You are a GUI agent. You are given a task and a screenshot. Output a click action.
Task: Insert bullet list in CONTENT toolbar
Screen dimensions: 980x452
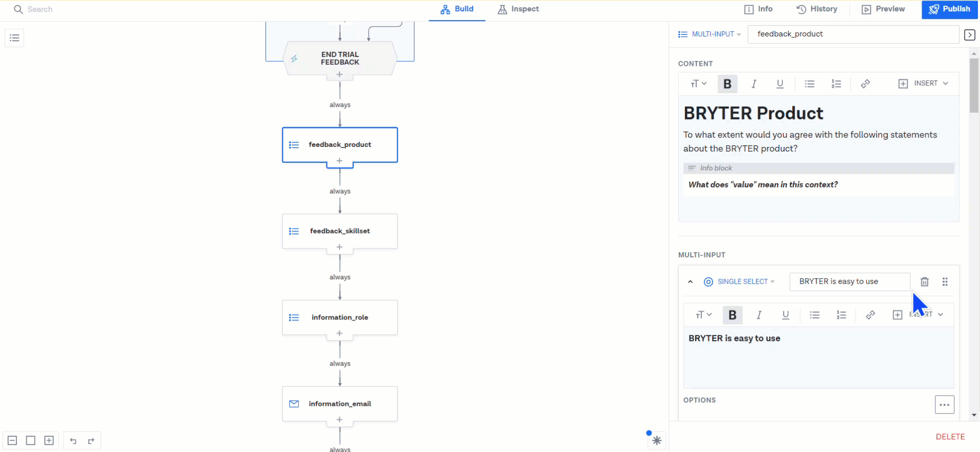click(810, 84)
